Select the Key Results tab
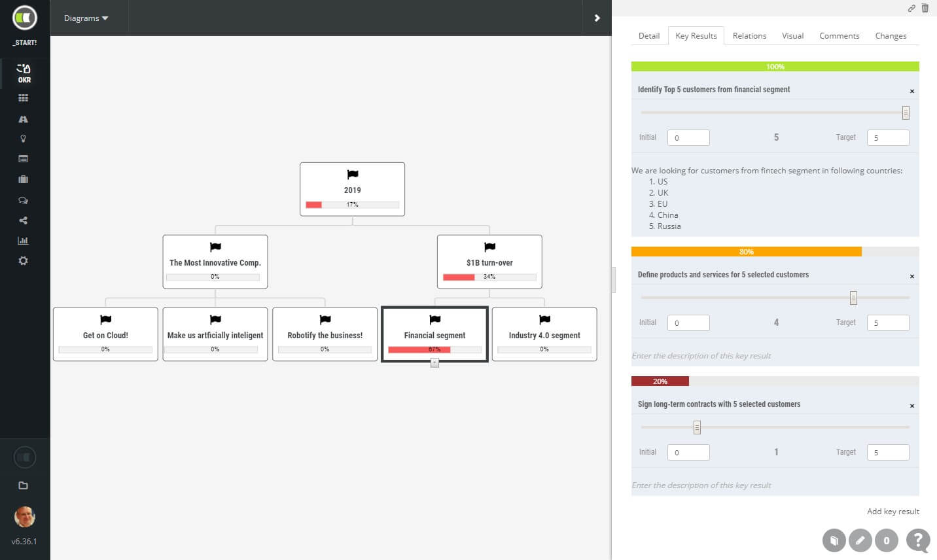This screenshot has width=937, height=560. click(696, 36)
